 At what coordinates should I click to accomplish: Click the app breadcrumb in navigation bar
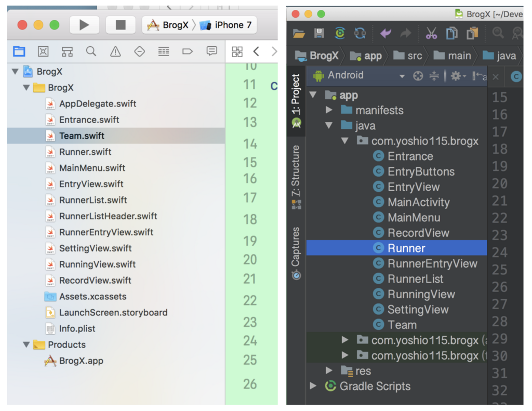click(x=366, y=56)
